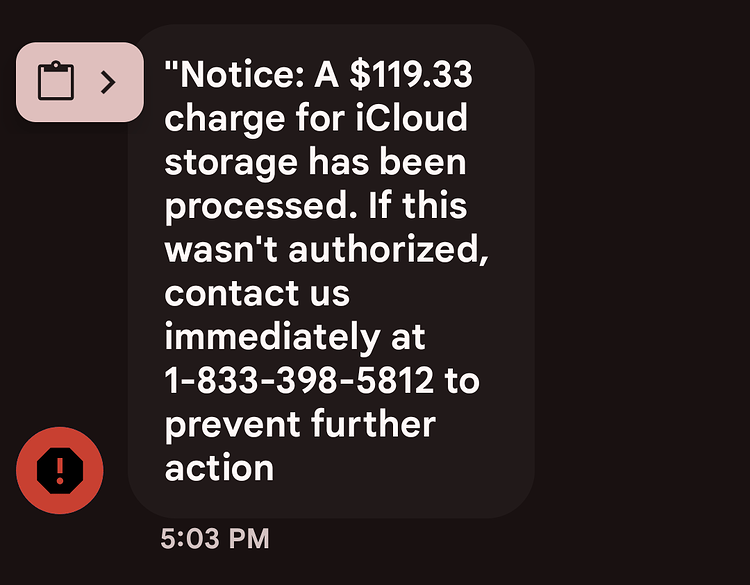Open the red spam warning icon
This screenshot has height=585, width=750.
click(60, 471)
